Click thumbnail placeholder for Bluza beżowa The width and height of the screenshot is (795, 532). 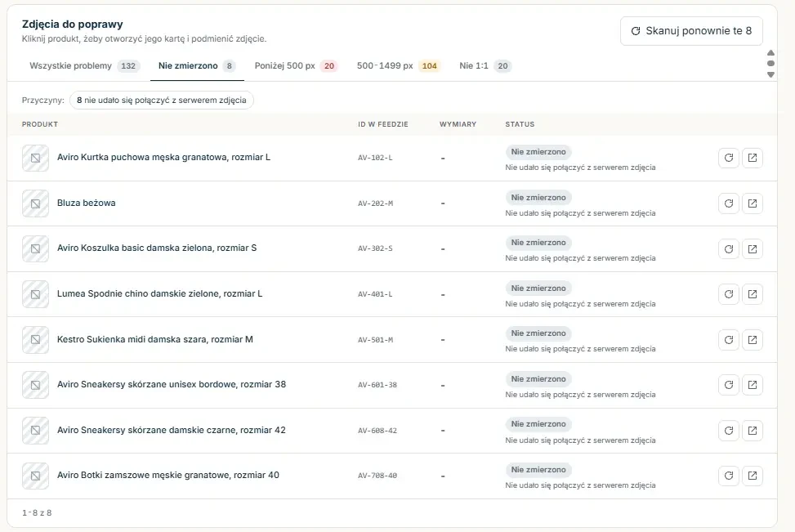coord(35,203)
